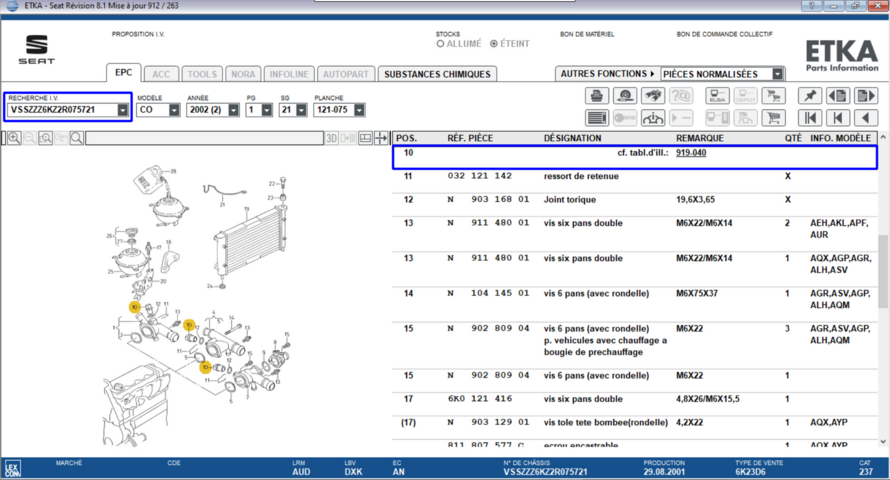Click BON DE COMMANDE COLLECTIF label
The height and width of the screenshot is (480, 890).
pos(724,34)
